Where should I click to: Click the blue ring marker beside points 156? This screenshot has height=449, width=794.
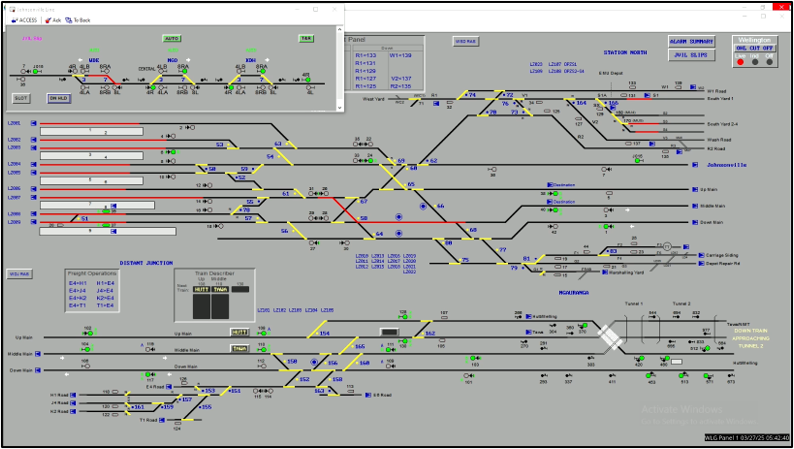point(314,362)
